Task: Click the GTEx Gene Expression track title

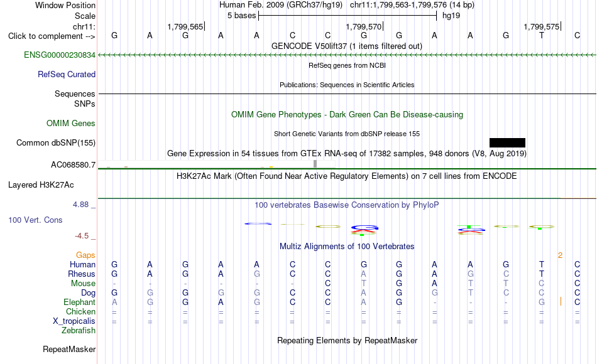Action: pyautogui.click(x=347, y=153)
